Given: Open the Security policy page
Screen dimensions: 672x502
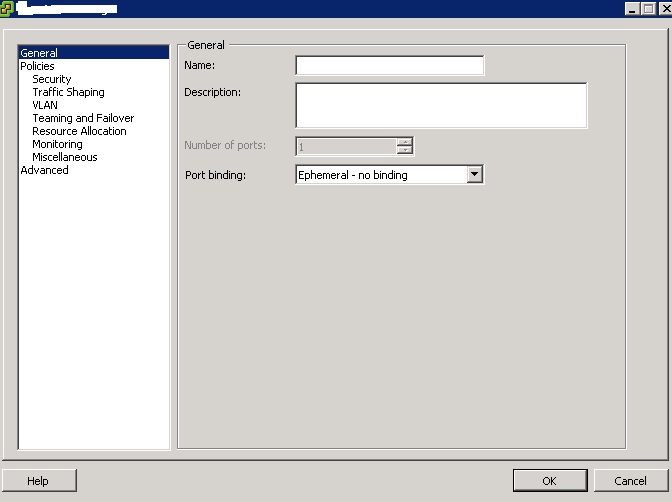Looking at the screenshot, I should (52, 79).
